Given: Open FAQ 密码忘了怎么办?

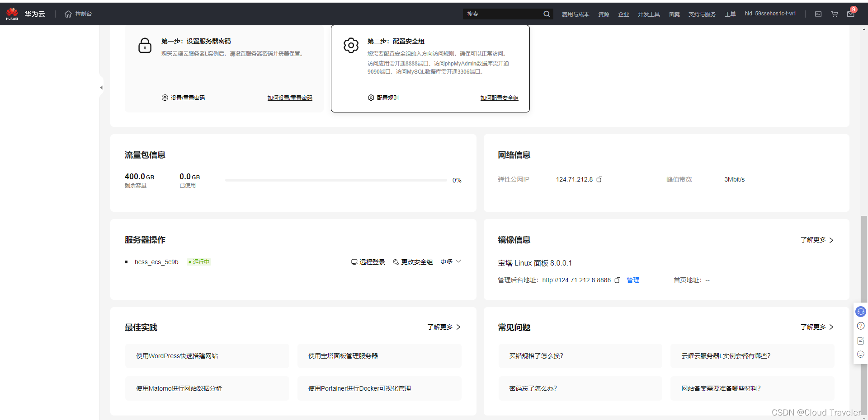Looking at the screenshot, I should pyautogui.click(x=580, y=388).
